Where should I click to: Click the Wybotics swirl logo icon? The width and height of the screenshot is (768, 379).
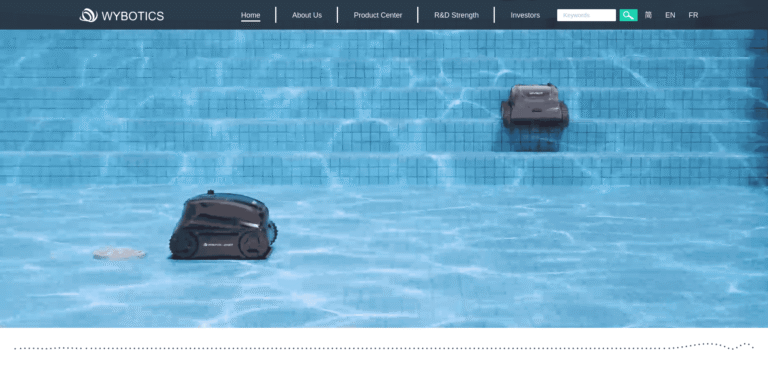pyautogui.click(x=89, y=15)
